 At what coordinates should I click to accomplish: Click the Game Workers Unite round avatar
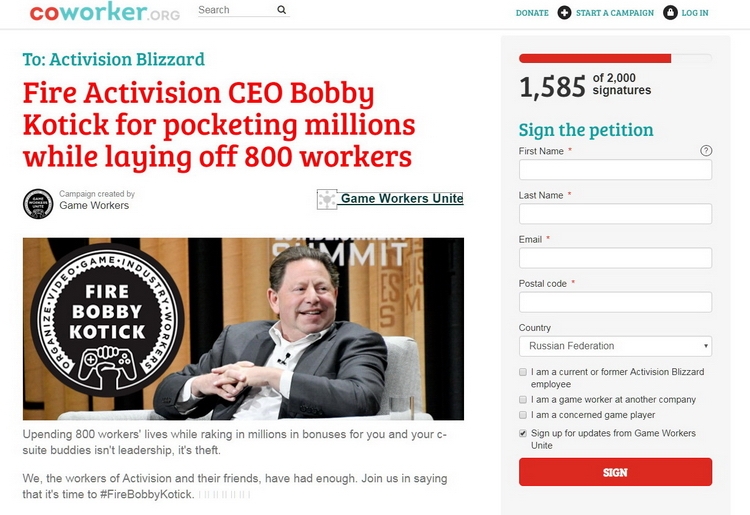(38, 204)
